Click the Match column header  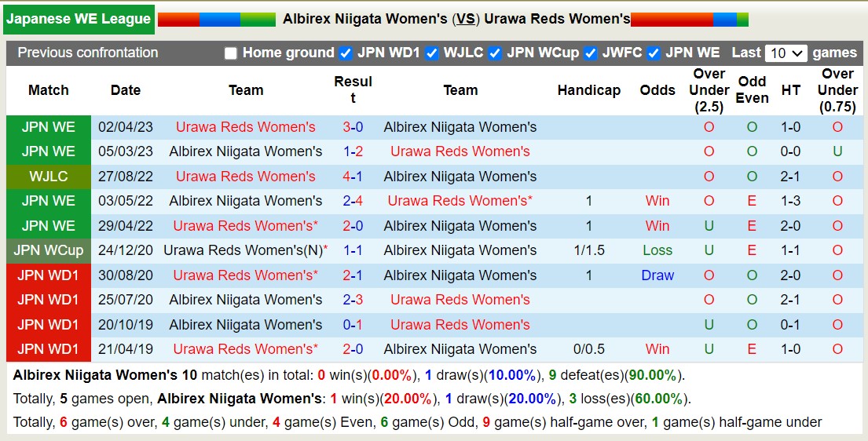click(x=49, y=90)
